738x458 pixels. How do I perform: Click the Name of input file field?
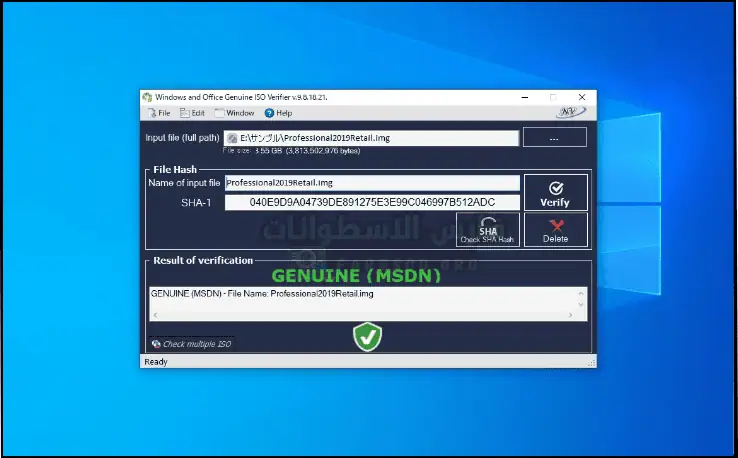[x=372, y=183]
